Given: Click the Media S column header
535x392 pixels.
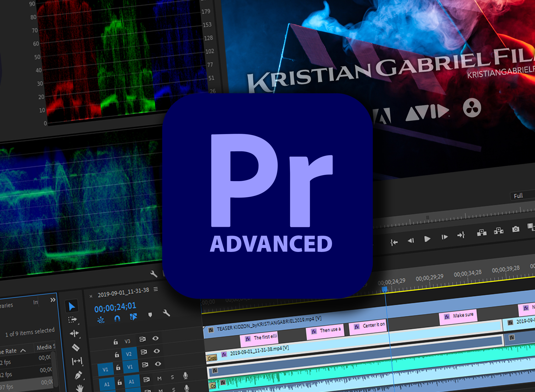Looking at the screenshot, I should tap(46, 347).
